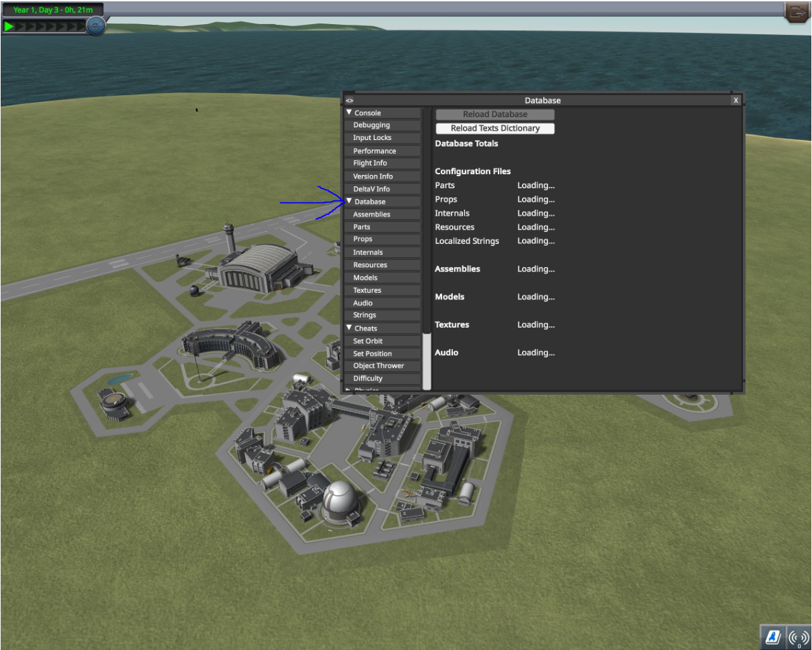Select the curved Administration building
812x650 pixels.
coord(231,342)
